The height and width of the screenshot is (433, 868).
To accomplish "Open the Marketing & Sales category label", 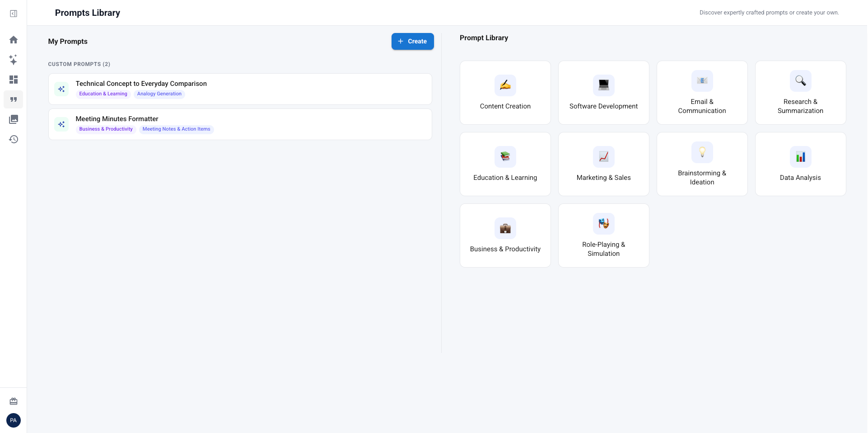I will click(604, 178).
